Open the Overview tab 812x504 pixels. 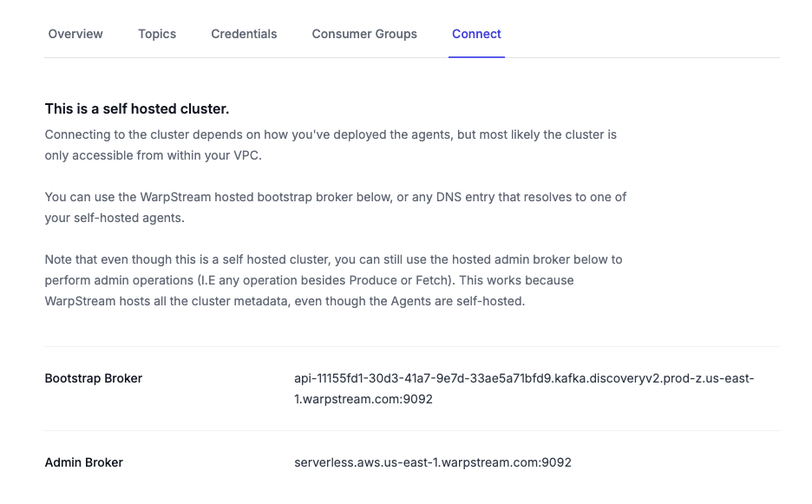pos(75,34)
